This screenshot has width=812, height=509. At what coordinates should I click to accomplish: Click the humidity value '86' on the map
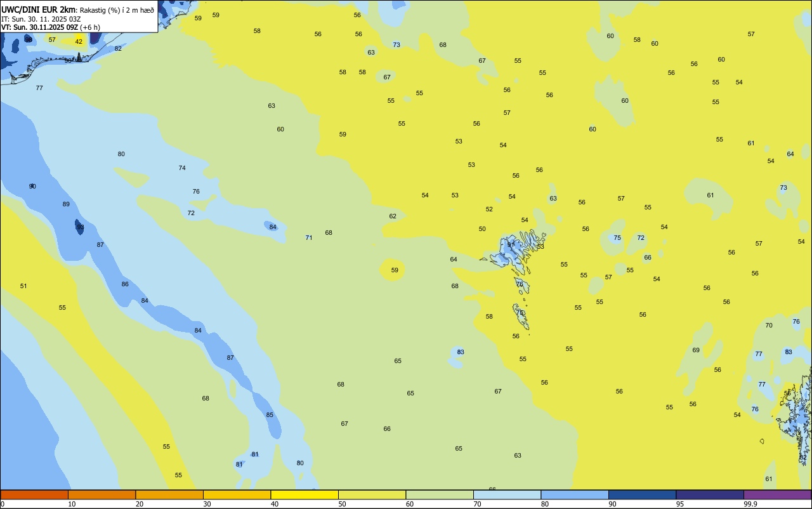pyautogui.click(x=125, y=284)
